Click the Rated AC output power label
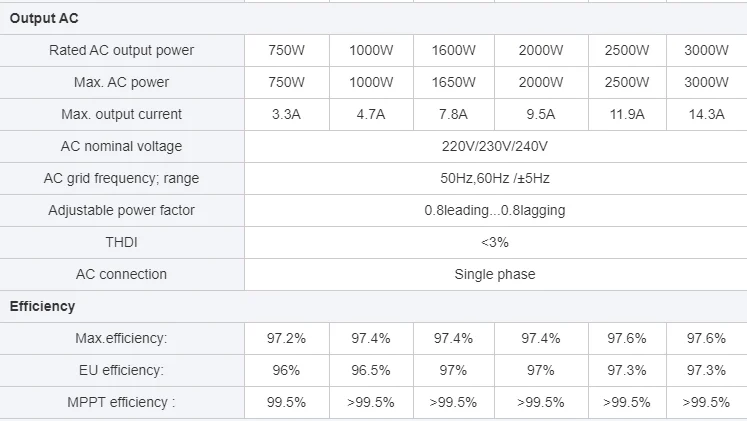 (121, 50)
